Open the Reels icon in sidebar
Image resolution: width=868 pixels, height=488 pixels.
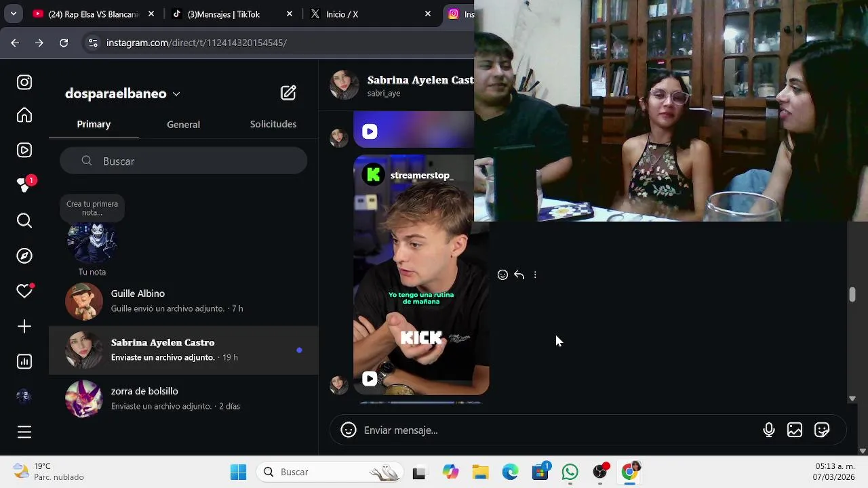tap(24, 150)
